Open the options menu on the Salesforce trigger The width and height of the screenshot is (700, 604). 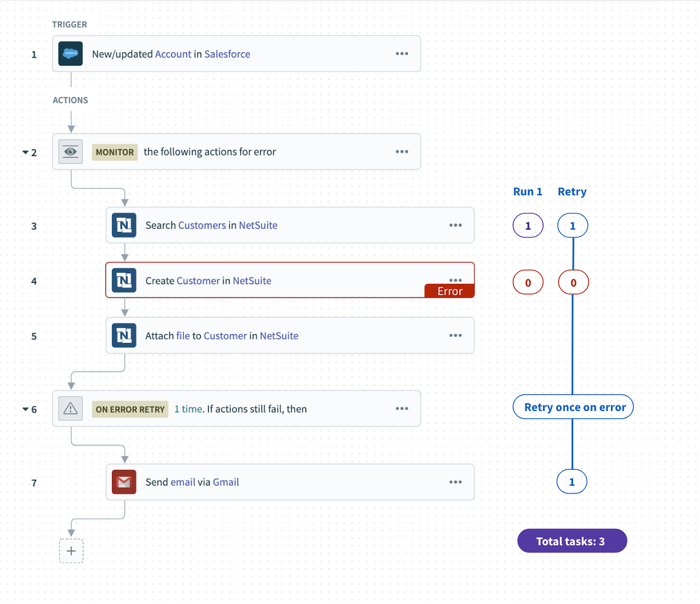click(402, 53)
